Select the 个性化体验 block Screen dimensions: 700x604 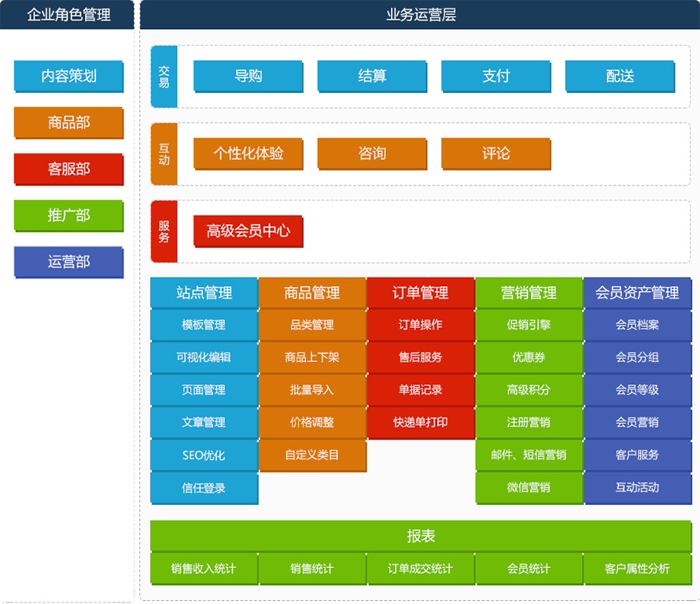point(248,154)
